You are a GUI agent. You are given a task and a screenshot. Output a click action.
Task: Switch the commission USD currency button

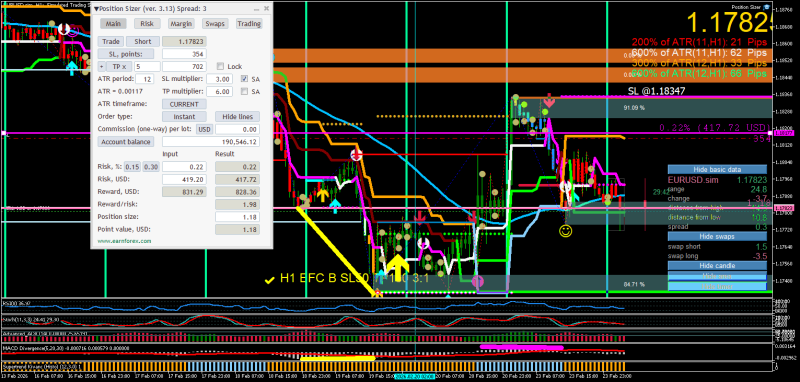[x=205, y=129]
